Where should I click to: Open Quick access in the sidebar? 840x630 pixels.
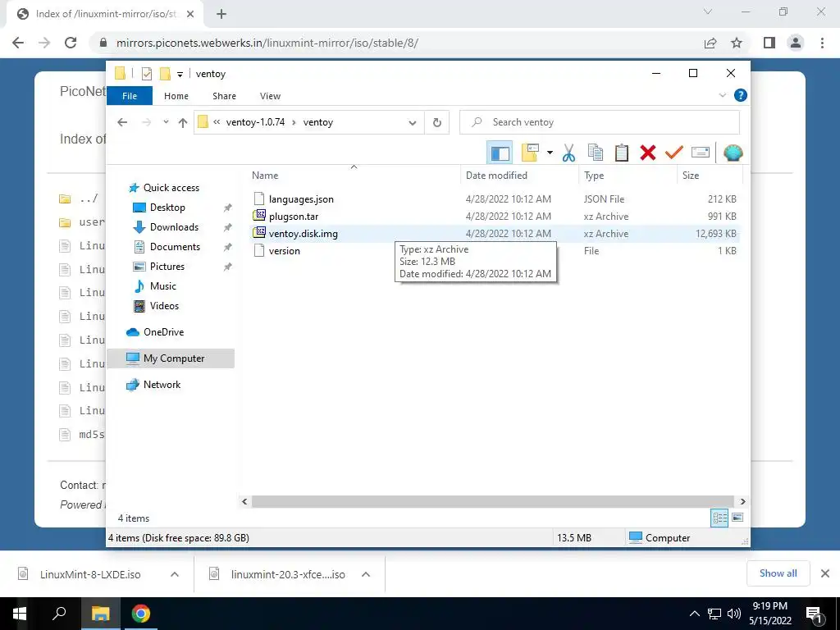(171, 188)
